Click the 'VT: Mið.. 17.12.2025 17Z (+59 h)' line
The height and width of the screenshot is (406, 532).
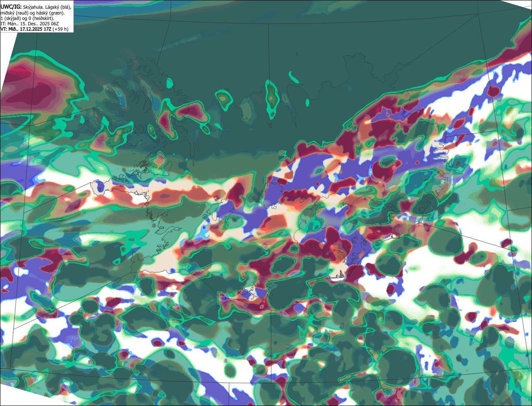(x=34, y=29)
